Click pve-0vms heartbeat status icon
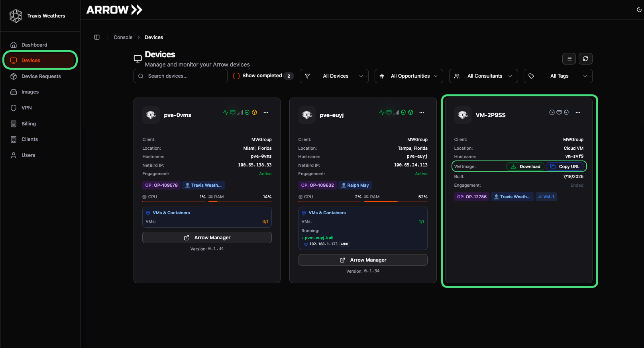Viewport: 644px width, 348px height. point(226,113)
